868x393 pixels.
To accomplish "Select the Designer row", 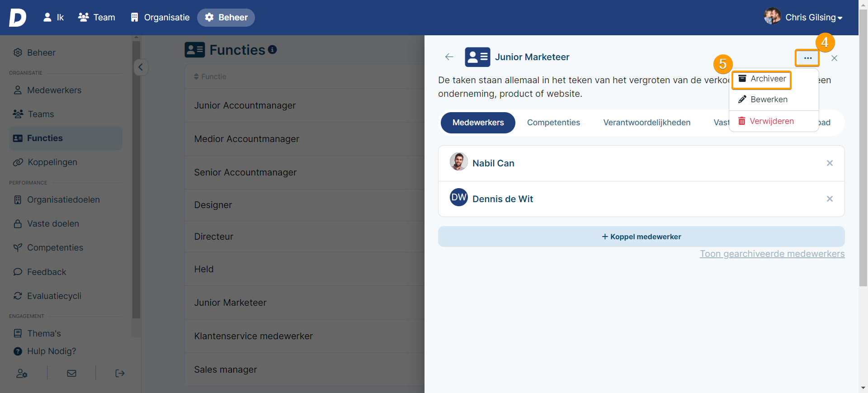I will [304, 205].
